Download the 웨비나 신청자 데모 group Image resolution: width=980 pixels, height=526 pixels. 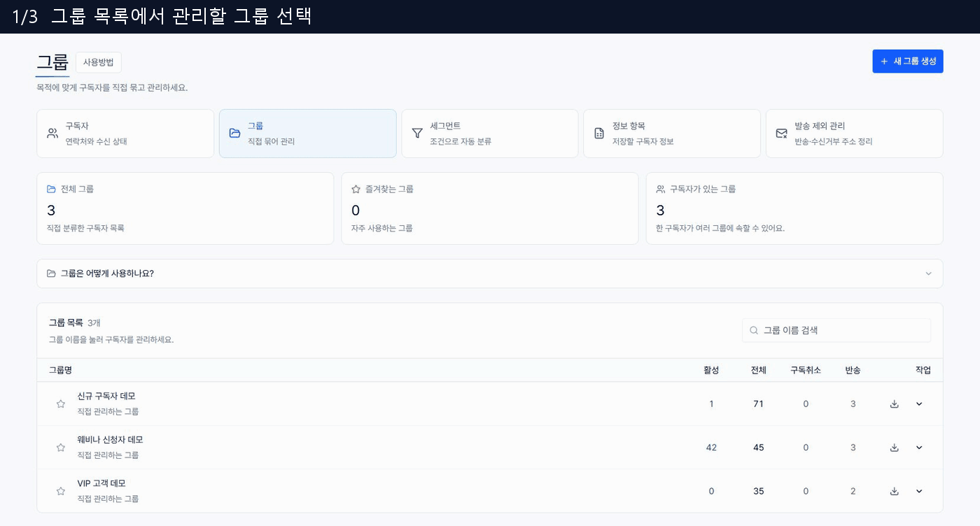(x=894, y=448)
